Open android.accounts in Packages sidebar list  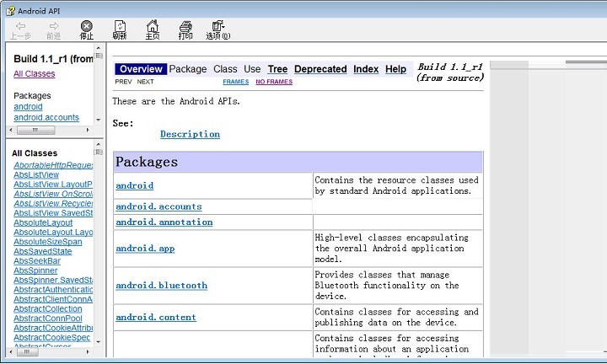click(46, 117)
